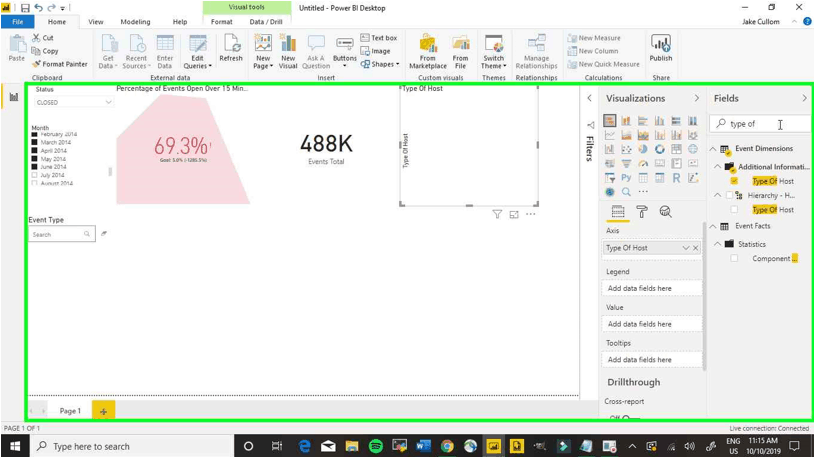
Task: Check the Hierarchy field checkbox
Action: click(729, 195)
